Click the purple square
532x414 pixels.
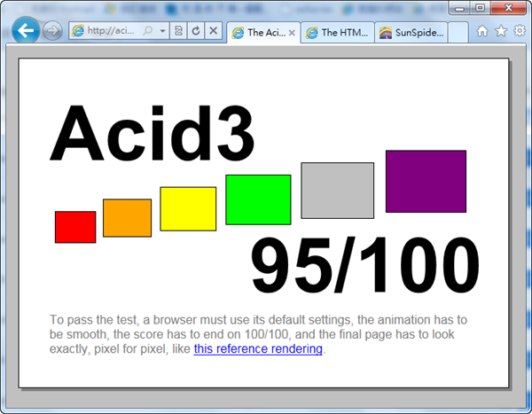426,182
